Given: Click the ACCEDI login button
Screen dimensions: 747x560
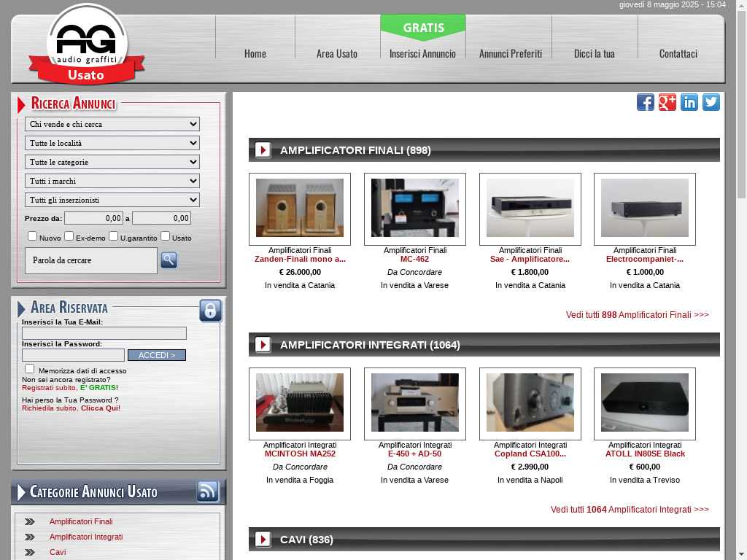Looking at the screenshot, I should tap(157, 355).
